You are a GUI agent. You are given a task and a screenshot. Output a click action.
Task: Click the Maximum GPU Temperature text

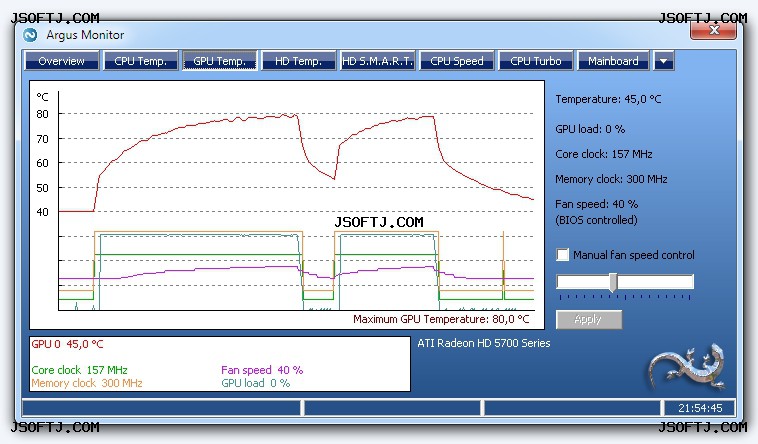[x=441, y=319]
